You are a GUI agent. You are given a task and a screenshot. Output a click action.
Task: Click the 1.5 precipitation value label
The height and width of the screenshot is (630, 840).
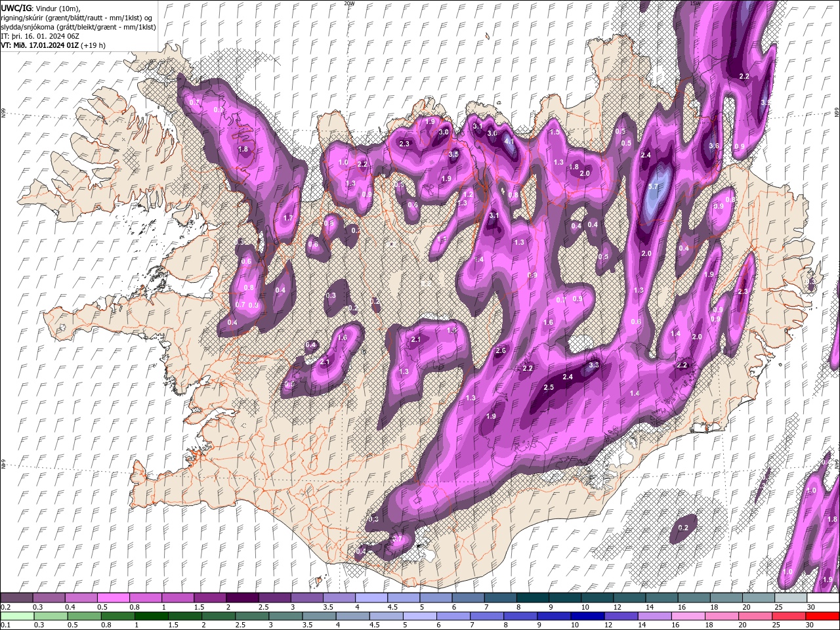click(x=555, y=132)
